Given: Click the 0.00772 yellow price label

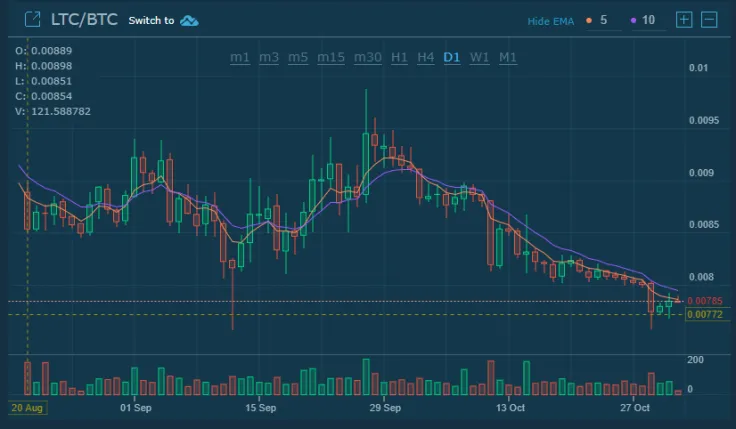Looking at the screenshot, I should pos(705,314).
